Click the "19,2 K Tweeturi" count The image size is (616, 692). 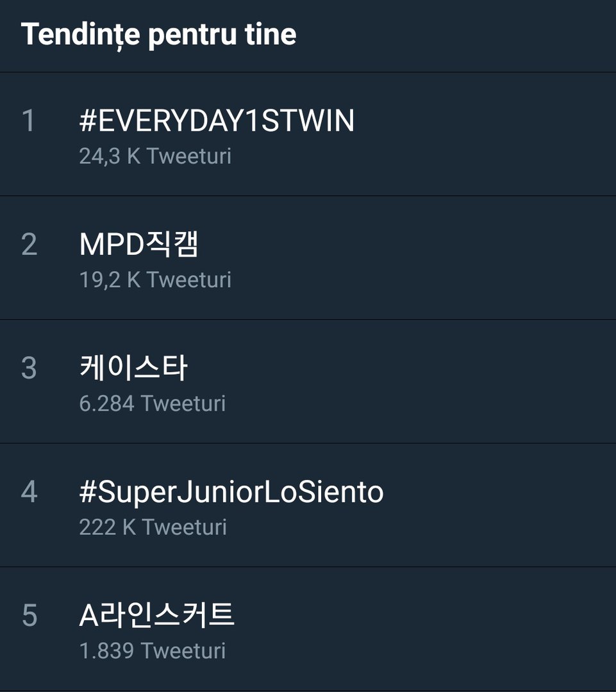[155, 280]
